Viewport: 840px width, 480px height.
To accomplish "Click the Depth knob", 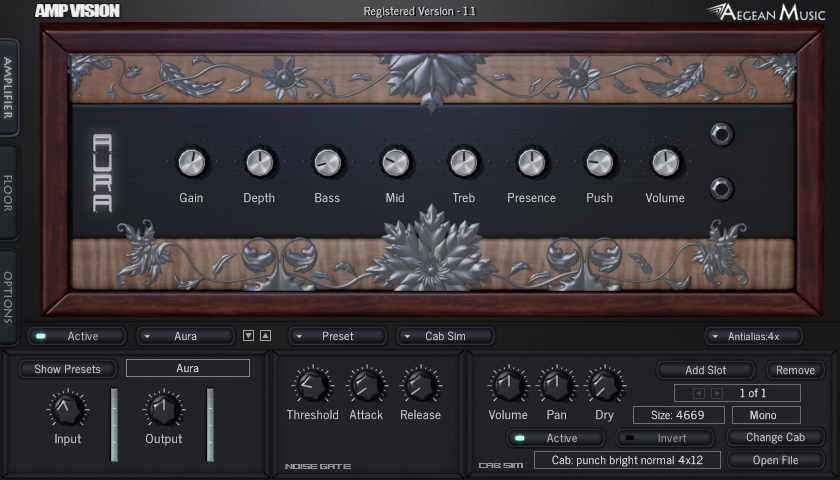I will 259,162.
